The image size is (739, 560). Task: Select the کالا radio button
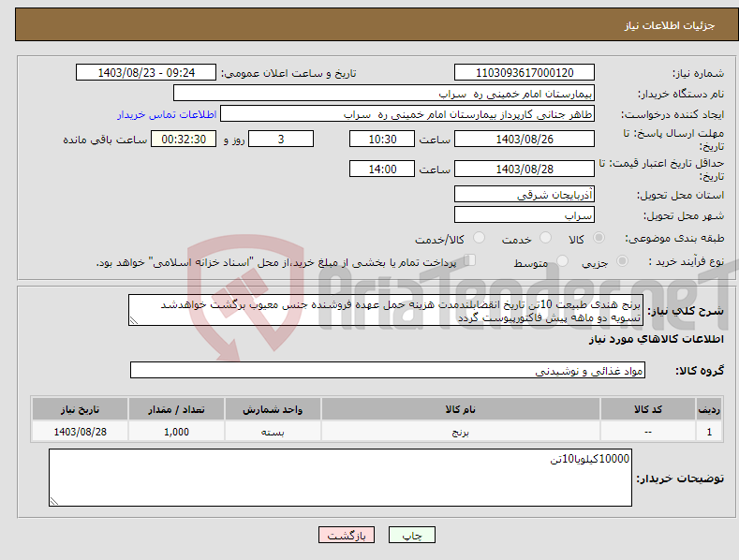click(x=599, y=238)
